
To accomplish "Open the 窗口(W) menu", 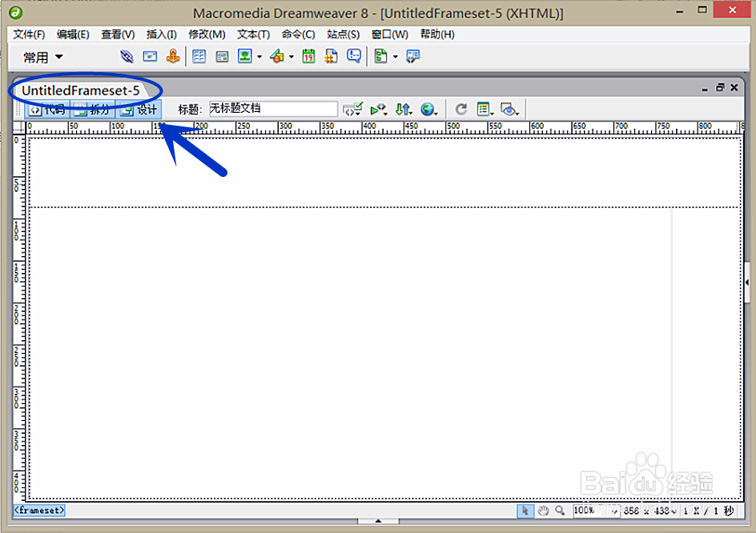I will (389, 34).
